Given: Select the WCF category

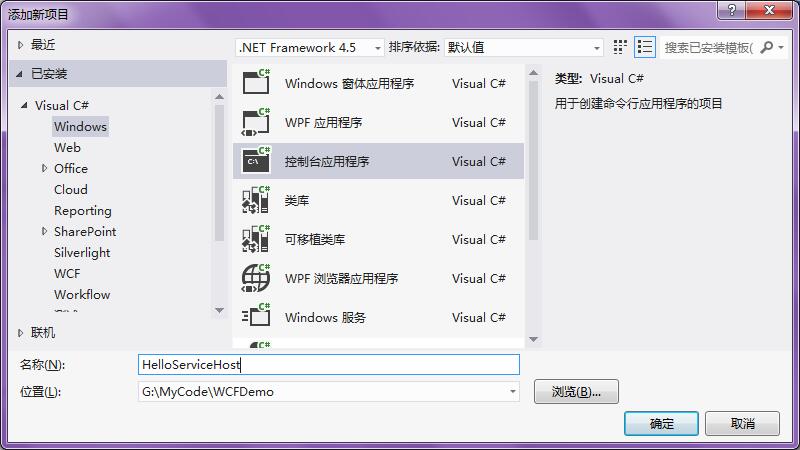Looking at the screenshot, I should pyautogui.click(x=67, y=273).
